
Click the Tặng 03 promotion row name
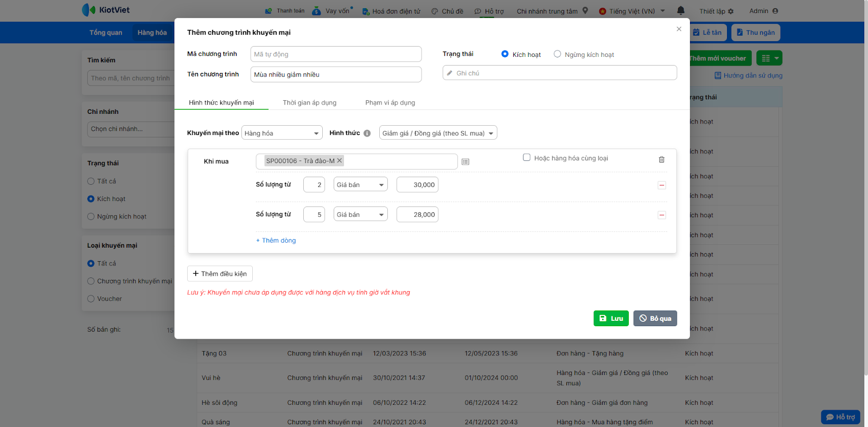(214, 353)
